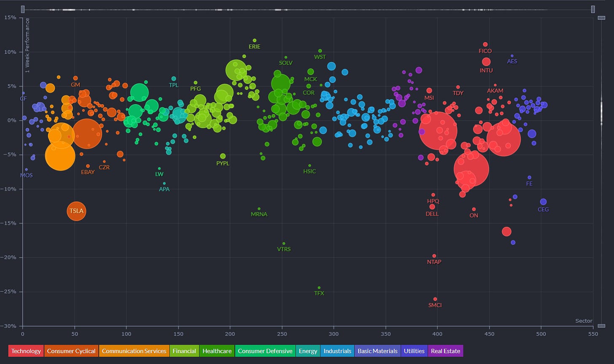Click the 'Sector' x-axis title
Screen dimensions: 614x364
[584, 321]
